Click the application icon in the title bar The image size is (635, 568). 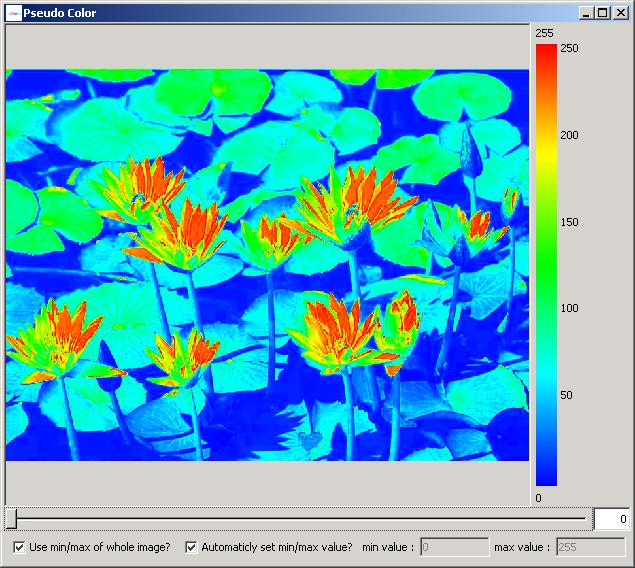click(x=14, y=13)
